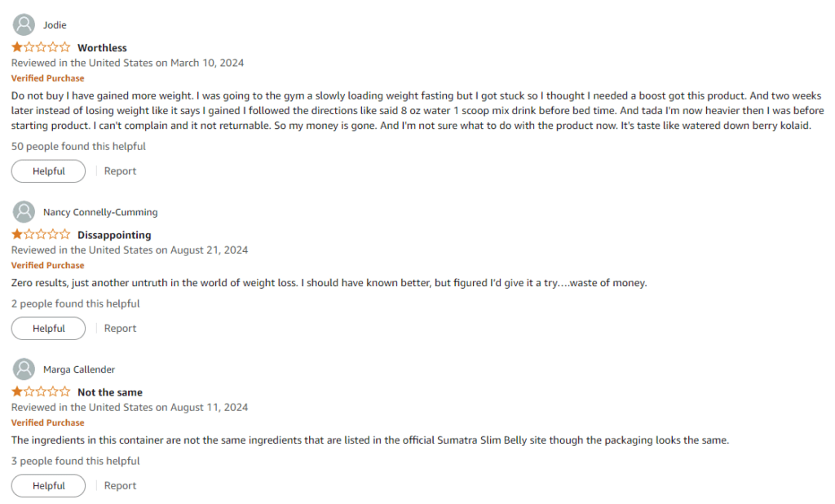Click the star rating on Worthless review

[41, 48]
